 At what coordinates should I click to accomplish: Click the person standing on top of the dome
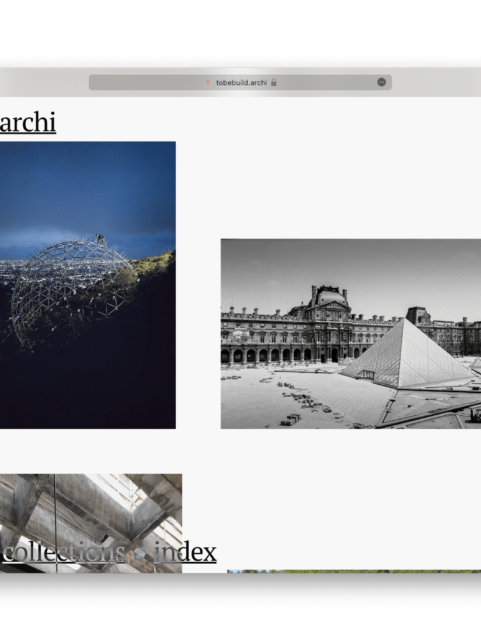pos(100,239)
